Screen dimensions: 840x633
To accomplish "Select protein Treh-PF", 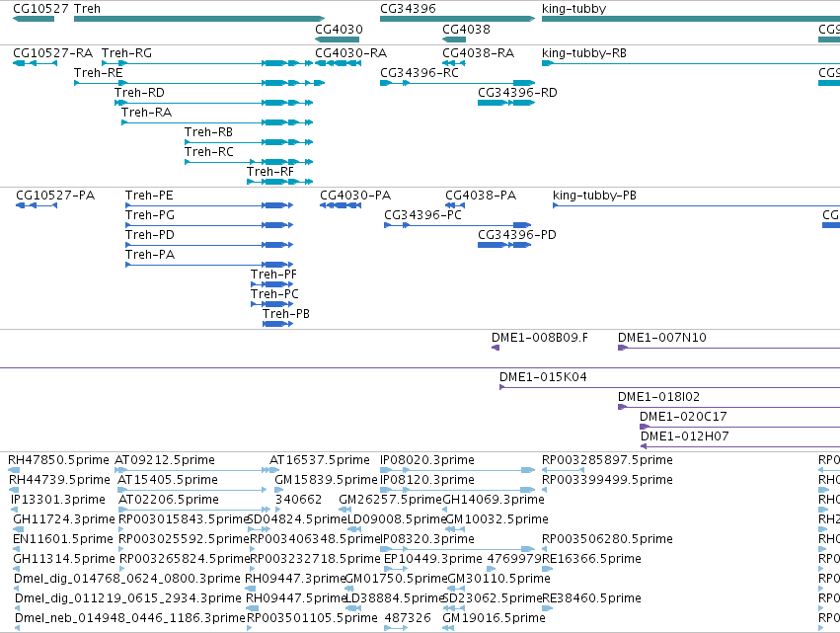I will tap(271, 284).
